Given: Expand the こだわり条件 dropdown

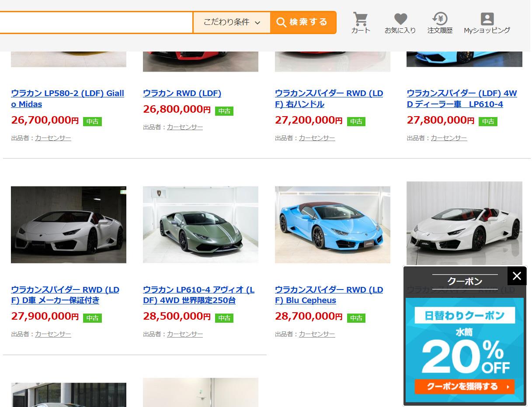Looking at the screenshot, I should [232, 22].
